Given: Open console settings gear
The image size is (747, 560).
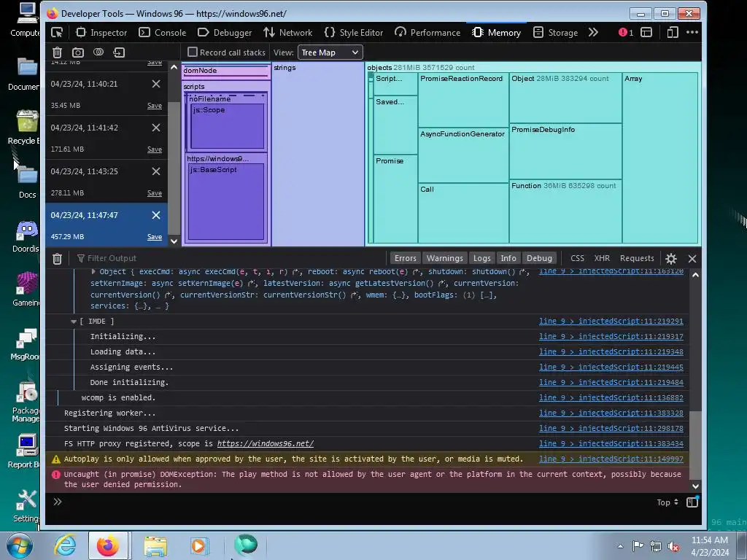Looking at the screenshot, I should (671, 259).
